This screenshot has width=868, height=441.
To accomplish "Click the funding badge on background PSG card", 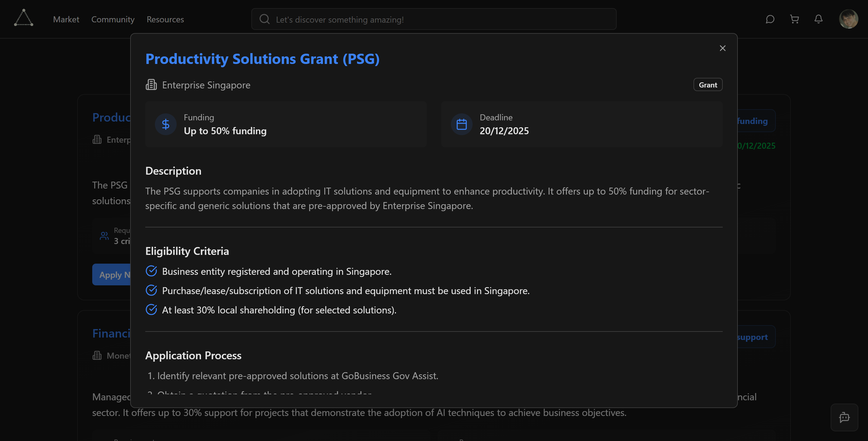I will [756, 121].
